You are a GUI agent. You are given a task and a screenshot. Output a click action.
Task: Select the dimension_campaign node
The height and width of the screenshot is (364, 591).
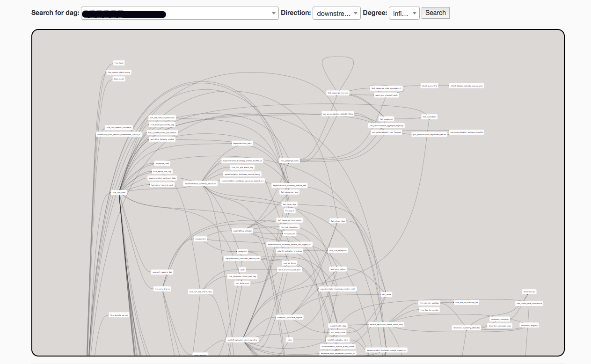point(499,319)
